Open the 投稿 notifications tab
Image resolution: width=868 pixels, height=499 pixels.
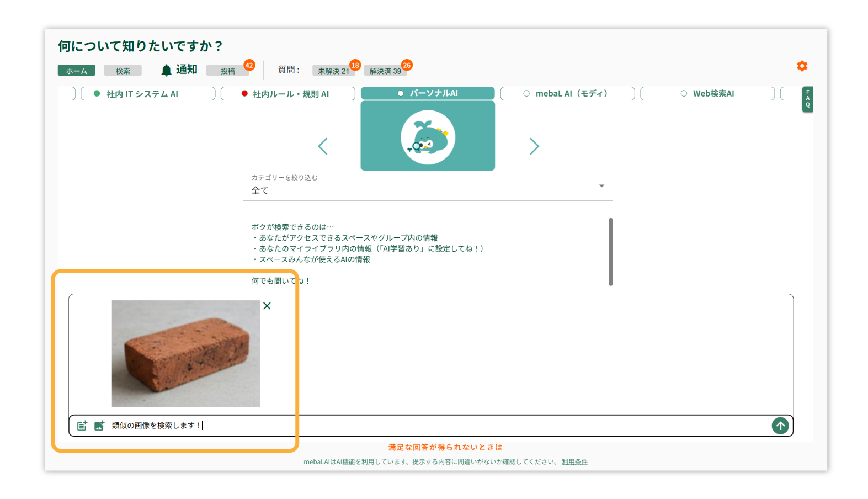click(227, 71)
